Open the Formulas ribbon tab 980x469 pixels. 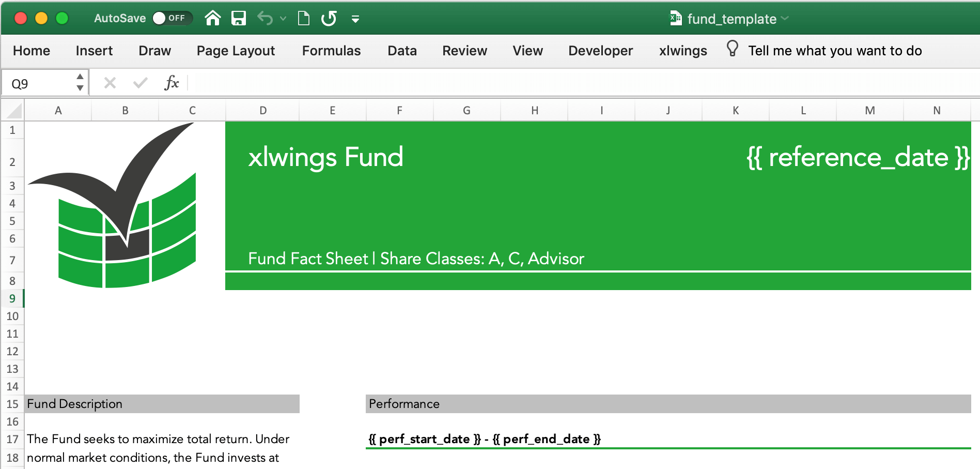(x=331, y=51)
